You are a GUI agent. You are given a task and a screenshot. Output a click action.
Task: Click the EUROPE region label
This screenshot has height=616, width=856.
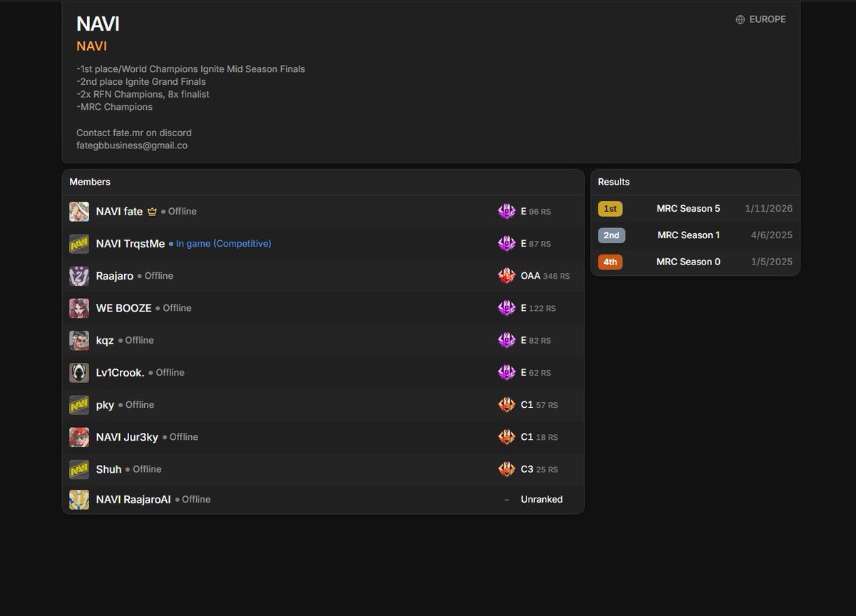coord(768,20)
